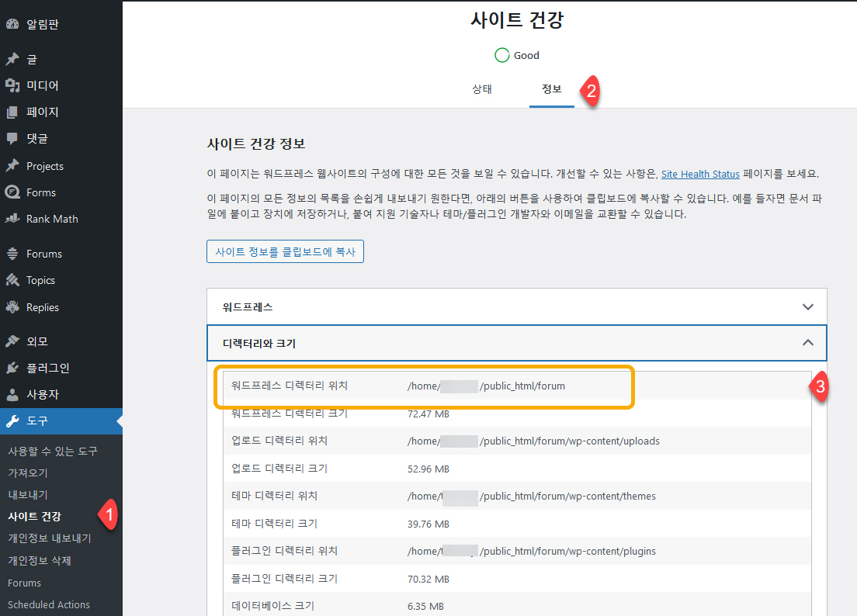The height and width of the screenshot is (616, 857).
Task: Click the 70.32 MB size value
Action: tap(428, 580)
